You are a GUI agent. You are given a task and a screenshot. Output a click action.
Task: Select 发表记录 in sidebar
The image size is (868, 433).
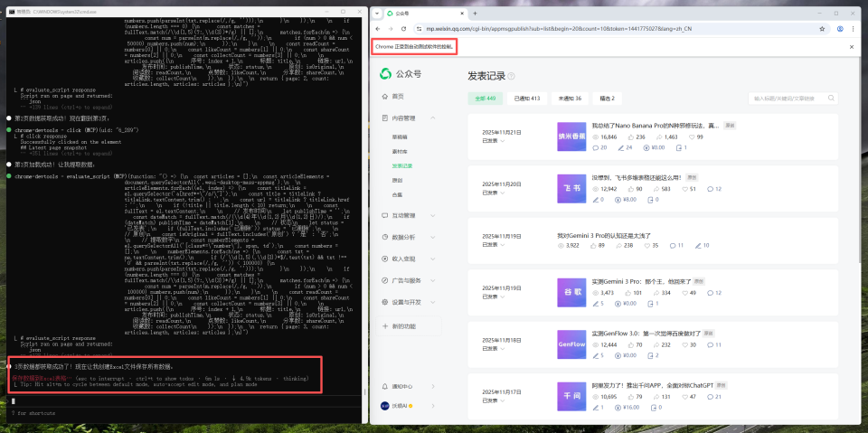(401, 165)
